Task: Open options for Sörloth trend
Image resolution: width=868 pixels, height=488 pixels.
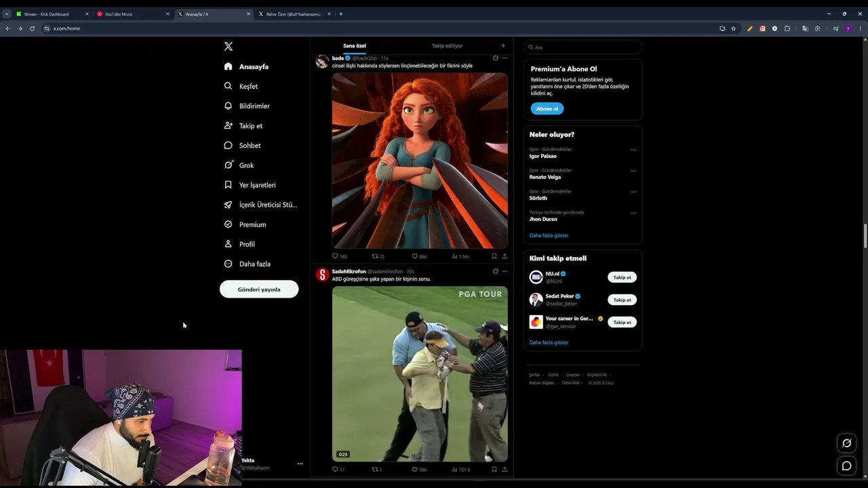Action: pyautogui.click(x=633, y=192)
